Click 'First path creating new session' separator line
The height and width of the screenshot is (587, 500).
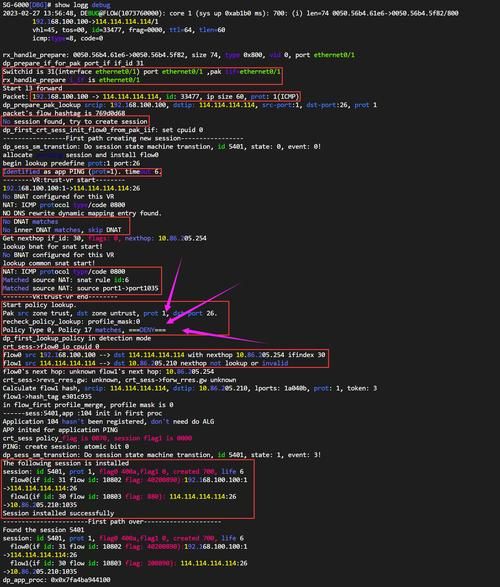click(x=123, y=138)
